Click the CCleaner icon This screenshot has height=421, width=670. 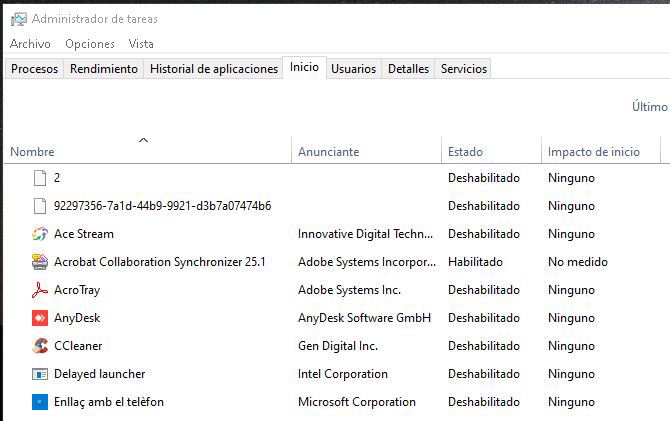pos(40,346)
